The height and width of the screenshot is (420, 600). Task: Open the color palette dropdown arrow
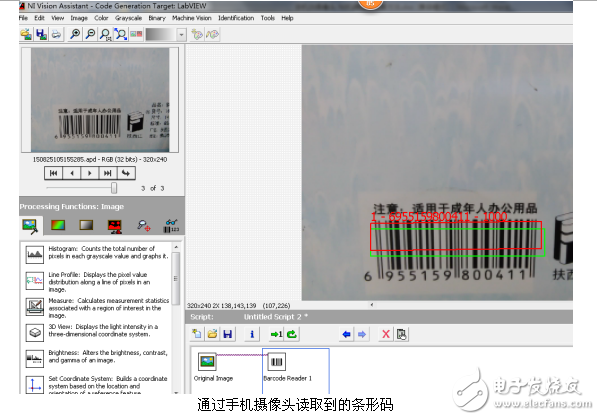[x=181, y=34]
